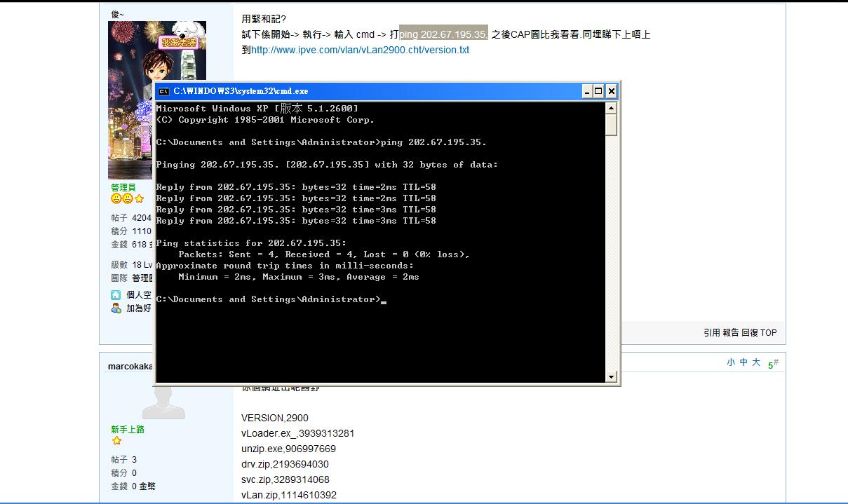Click 'vLoader.ex_,3939313281' text line
This screenshot has height=504, width=848.
pos(298,433)
